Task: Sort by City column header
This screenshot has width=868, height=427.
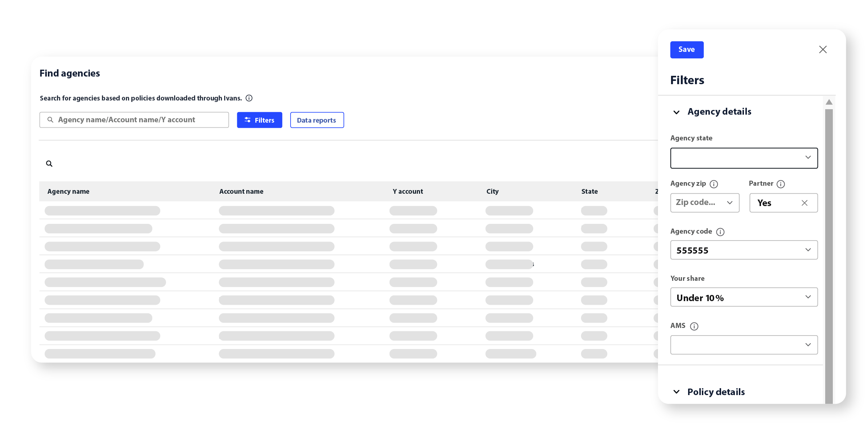Action: pos(492,191)
